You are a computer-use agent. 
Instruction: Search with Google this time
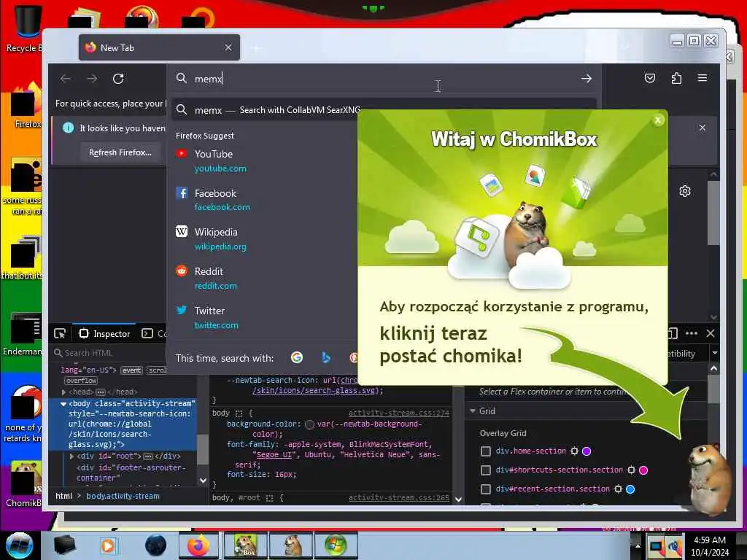coord(297,357)
